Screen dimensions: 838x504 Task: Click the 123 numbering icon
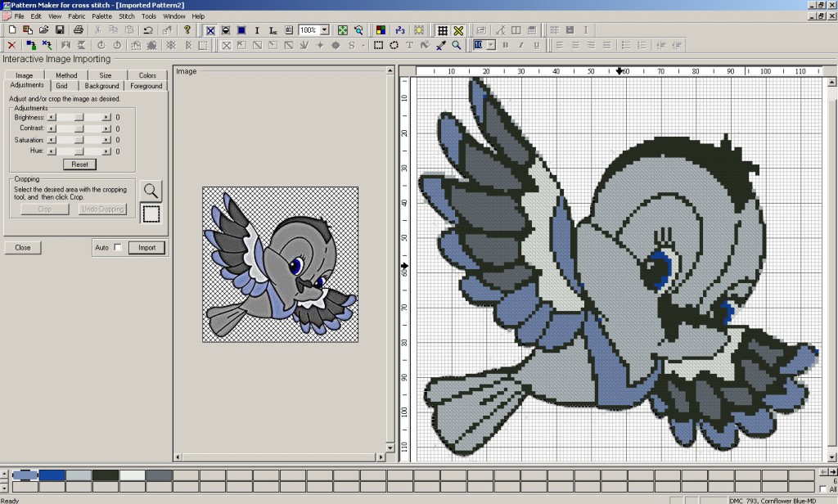[399, 30]
